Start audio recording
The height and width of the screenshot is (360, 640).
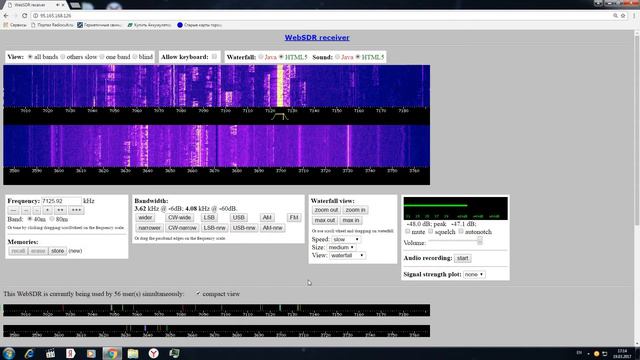(x=462, y=258)
